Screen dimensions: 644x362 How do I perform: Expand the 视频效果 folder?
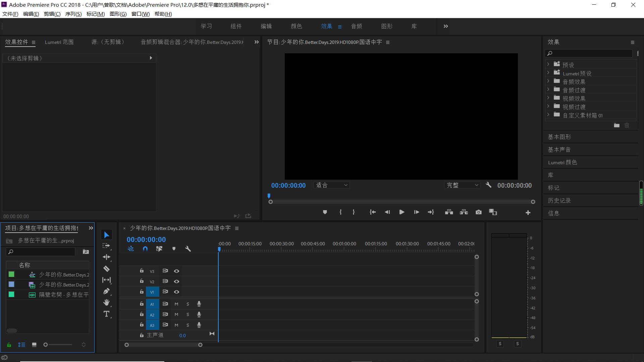click(x=548, y=98)
